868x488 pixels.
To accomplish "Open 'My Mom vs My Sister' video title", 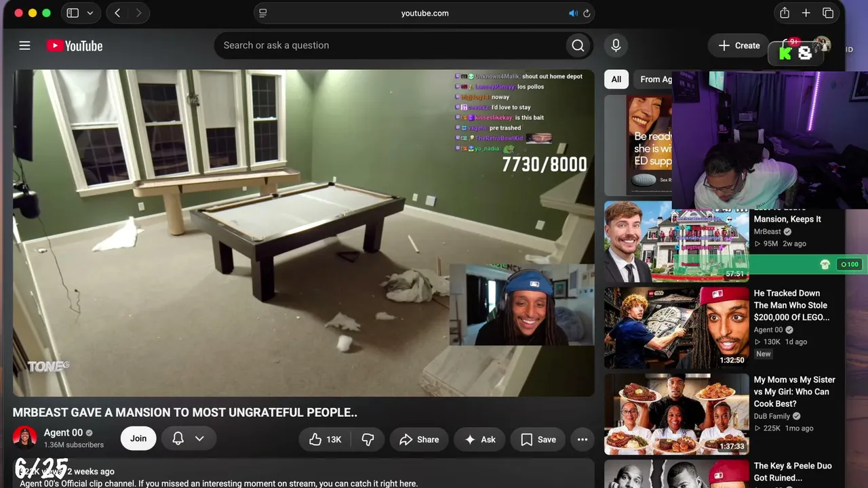I will 795,392.
